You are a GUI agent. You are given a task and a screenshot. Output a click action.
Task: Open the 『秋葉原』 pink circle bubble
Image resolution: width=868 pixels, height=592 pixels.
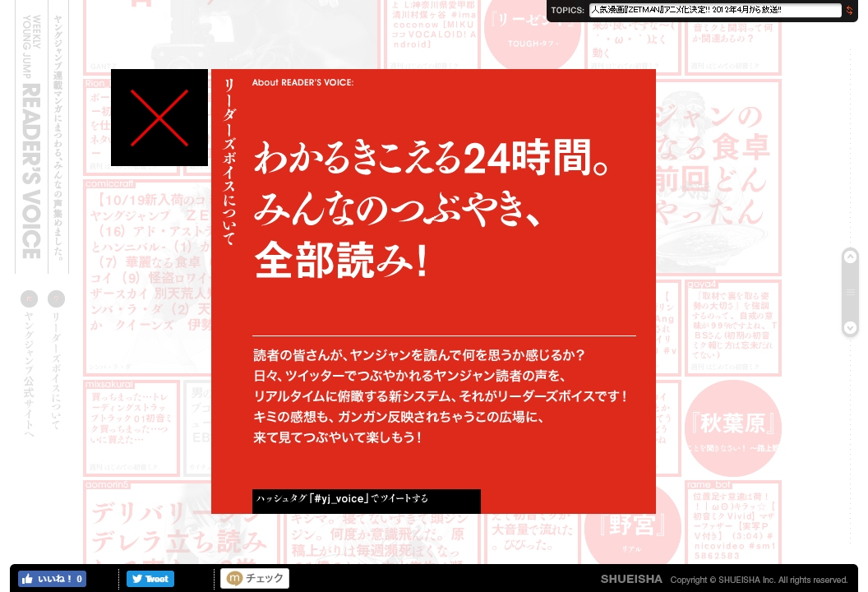[x=733, y=426]
